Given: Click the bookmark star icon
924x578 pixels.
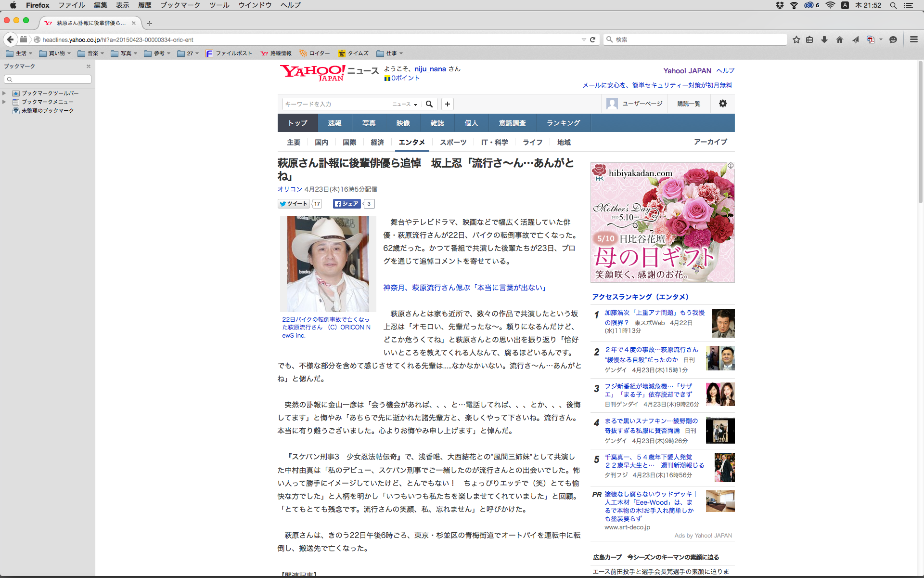Looking at the screenshot, I should (x=796, y=39).
